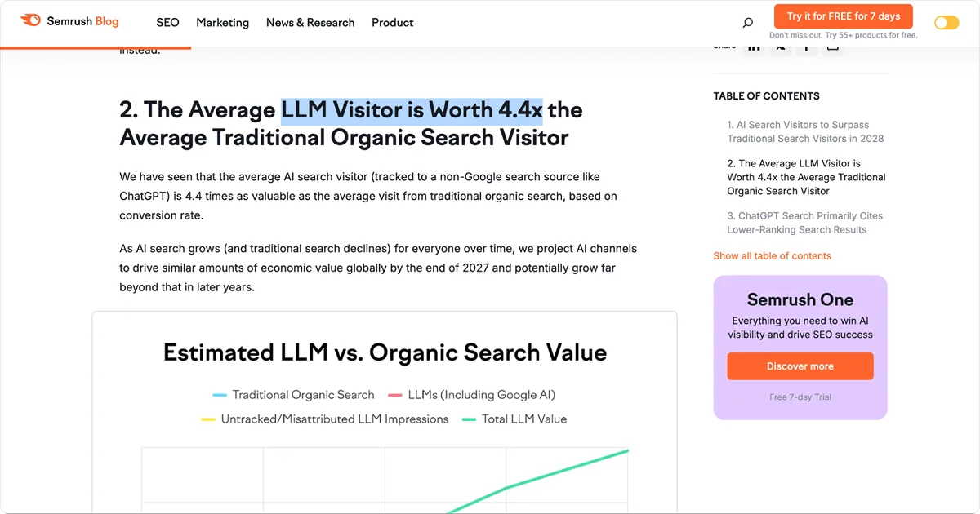
Task: Share the article on X
Action: point(780,46)
